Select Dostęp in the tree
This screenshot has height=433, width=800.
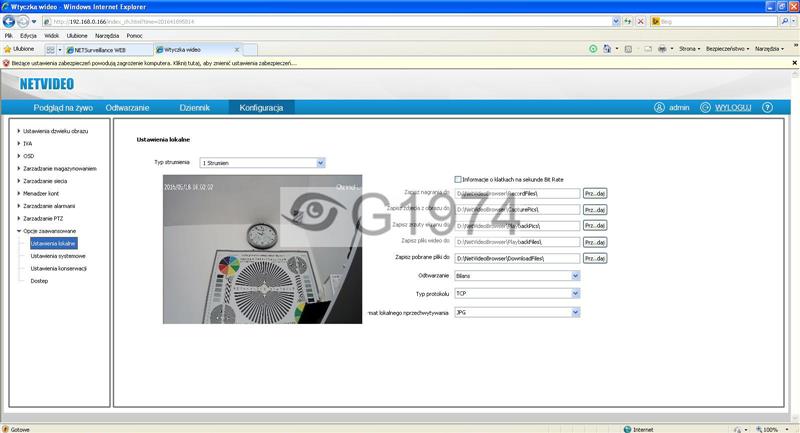tap(39, 281)
